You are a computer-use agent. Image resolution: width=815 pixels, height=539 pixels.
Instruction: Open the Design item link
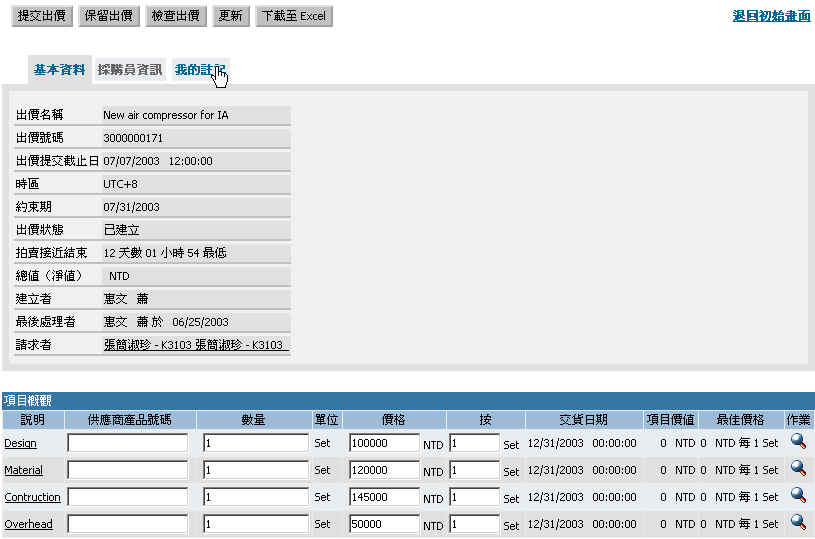[x=20, y=443]
